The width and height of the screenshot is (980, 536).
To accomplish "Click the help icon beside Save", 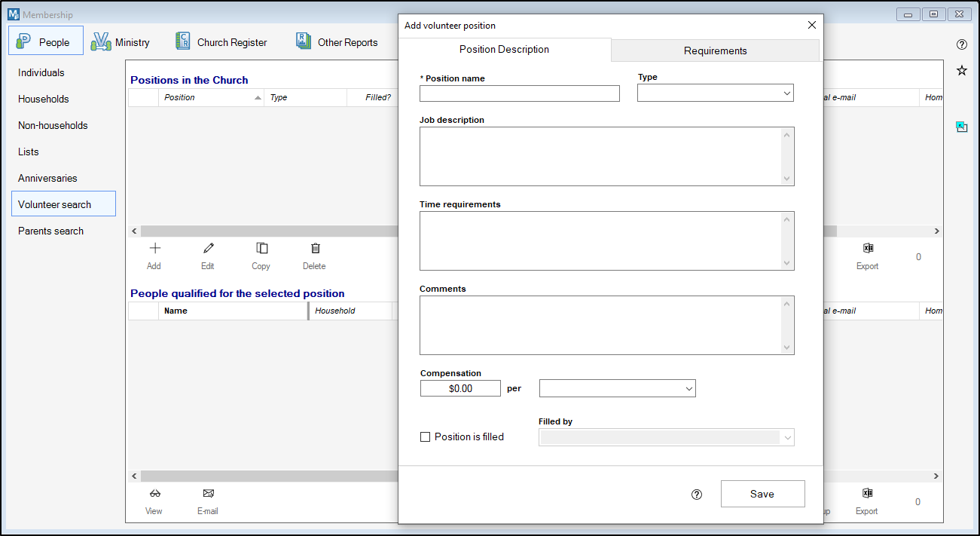I will pyautogui.click(x=697, y=495).
